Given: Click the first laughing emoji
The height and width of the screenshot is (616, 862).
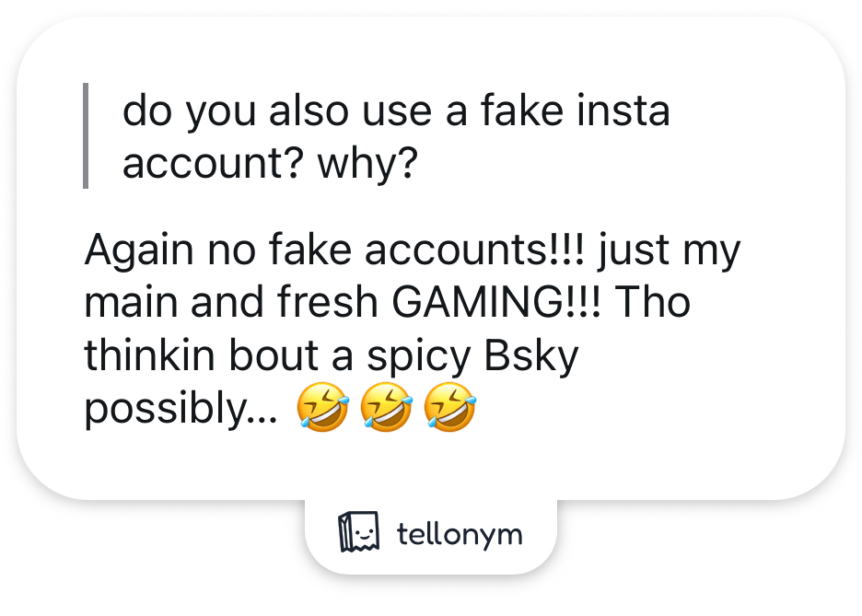Looking at the screenshot, I should click(x=322, y=410).
